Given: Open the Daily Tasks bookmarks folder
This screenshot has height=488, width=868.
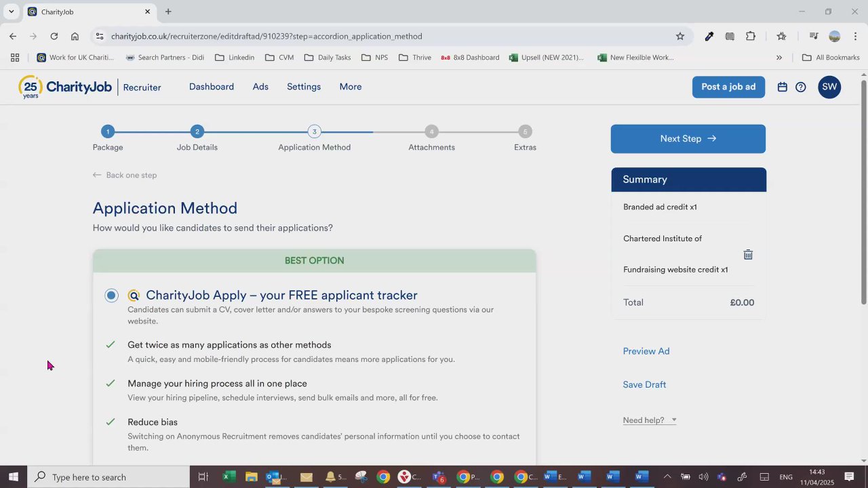Looking at the screenshot, I should [x=328, y=58].
